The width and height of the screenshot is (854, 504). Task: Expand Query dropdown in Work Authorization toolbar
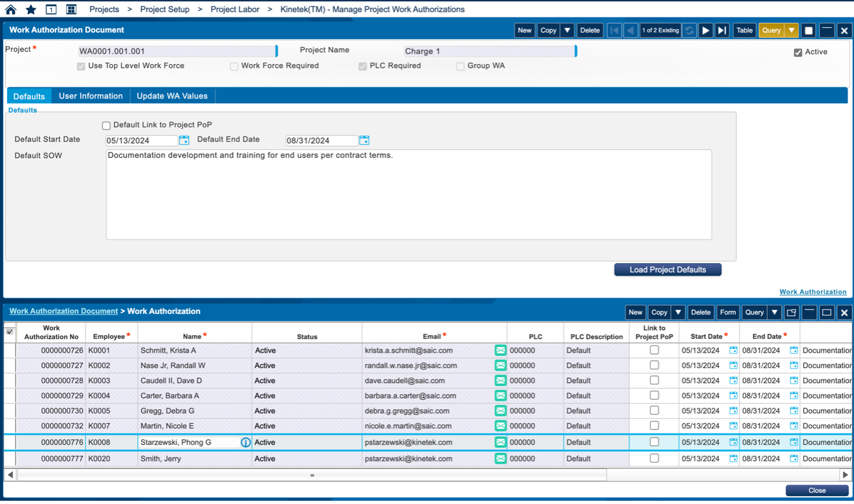774,312
